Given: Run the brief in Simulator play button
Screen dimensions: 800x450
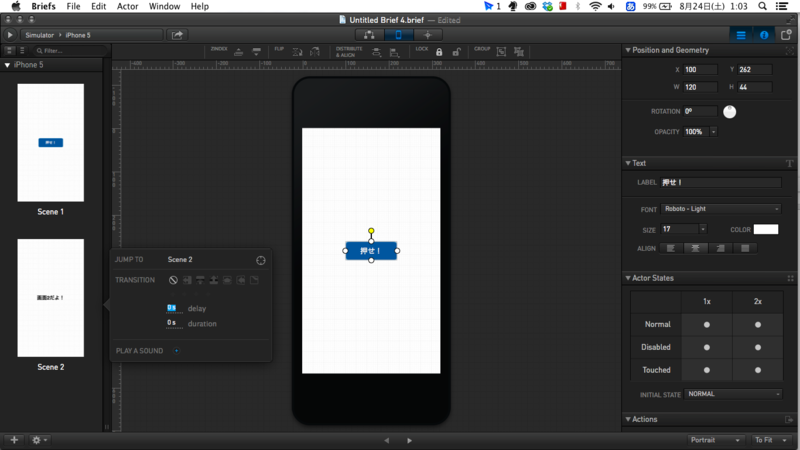Looking at the screenshot, I should coord(10,35).
